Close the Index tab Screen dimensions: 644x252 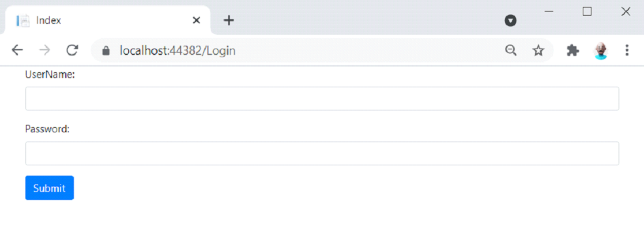(196, 20)
